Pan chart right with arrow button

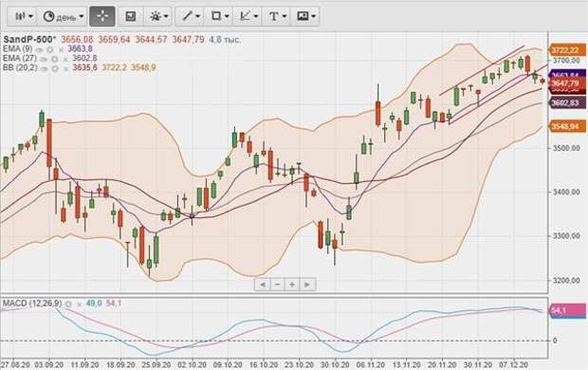tap(307, 285)
